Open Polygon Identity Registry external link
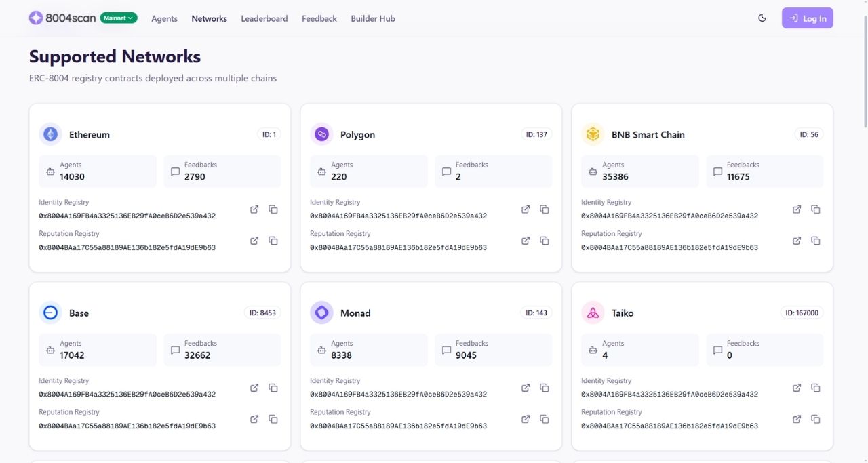Viewport: 868px width, 463px height. coord(526,209)
